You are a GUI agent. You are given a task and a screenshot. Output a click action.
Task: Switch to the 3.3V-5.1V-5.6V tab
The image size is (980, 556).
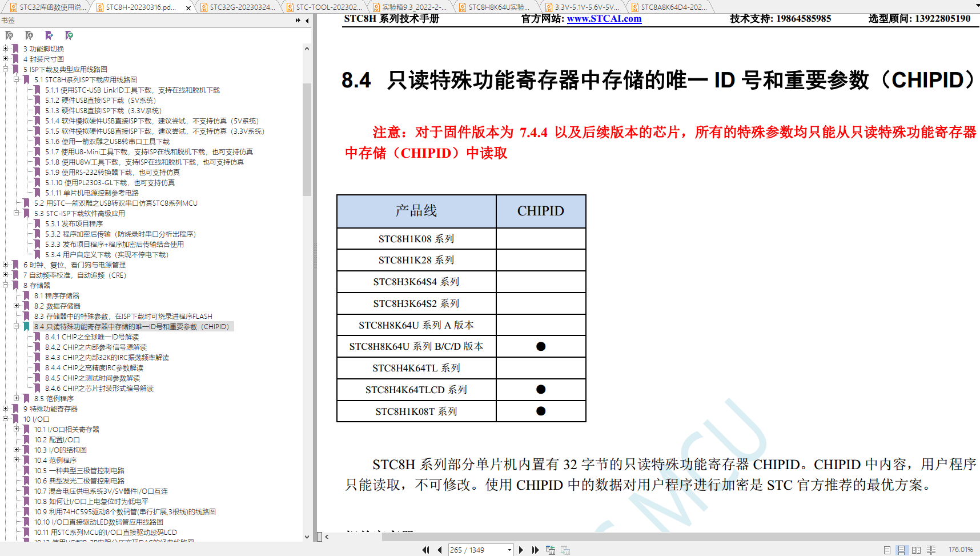pos(583,7)
